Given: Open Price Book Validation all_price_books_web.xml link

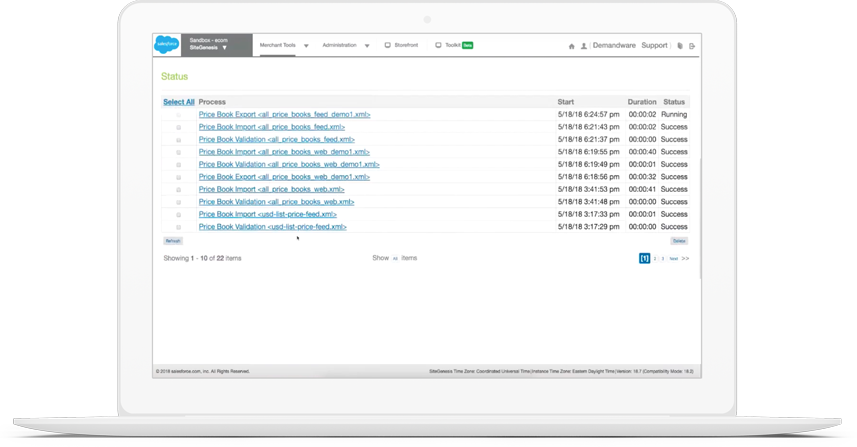Looking at the screenshot, I should coord(277,202).
